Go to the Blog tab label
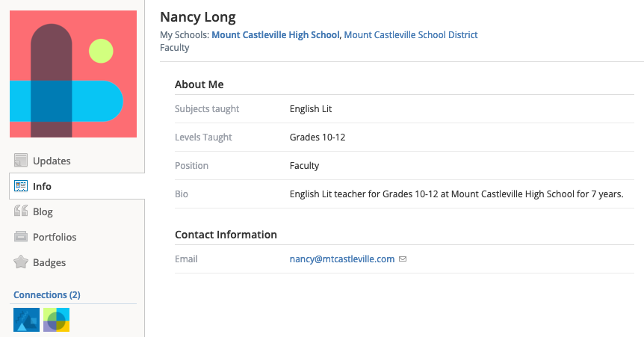Screen dimensions: 644x337 coord(43,211)
